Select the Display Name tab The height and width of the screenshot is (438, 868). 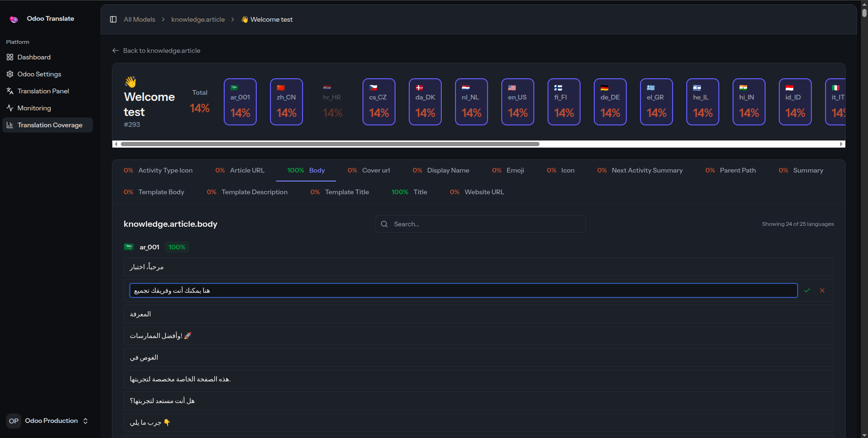tap(441, 170)
